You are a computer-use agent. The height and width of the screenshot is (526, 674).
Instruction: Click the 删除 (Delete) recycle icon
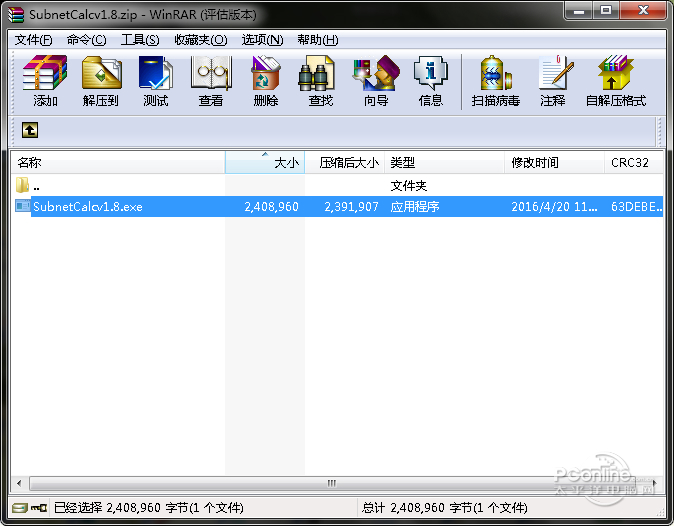click(x=266, y=81)
